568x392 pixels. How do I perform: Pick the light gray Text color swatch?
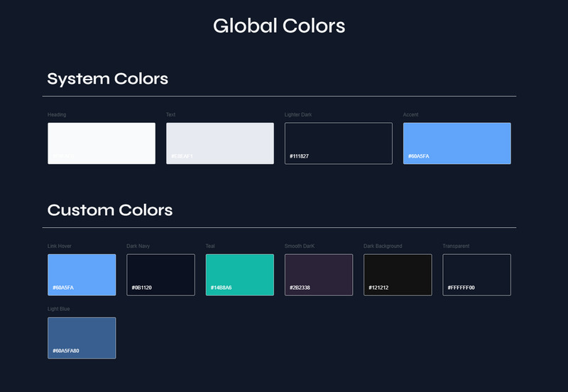point(220,143)
